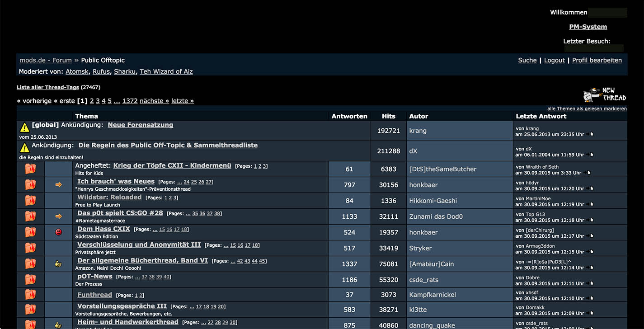Open Liste aller Thread-Tags

click(x=48, y=87)
